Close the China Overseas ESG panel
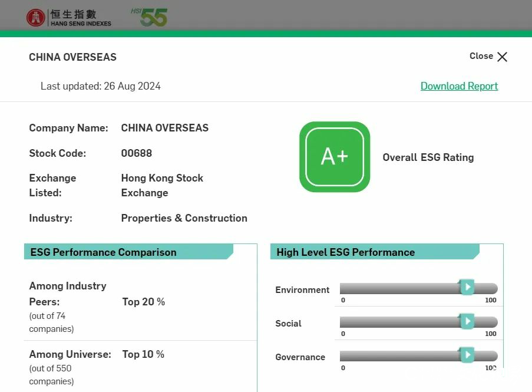532x392 pixels. tap(488, 57)
